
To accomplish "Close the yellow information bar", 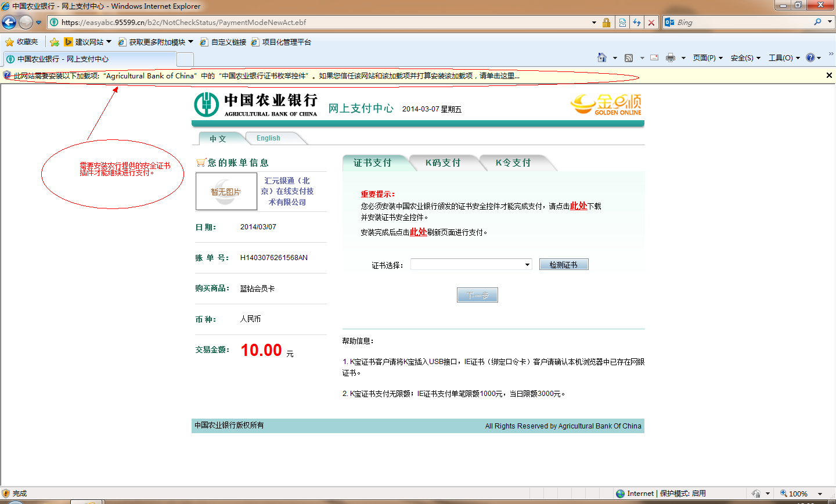I will 829,75.
